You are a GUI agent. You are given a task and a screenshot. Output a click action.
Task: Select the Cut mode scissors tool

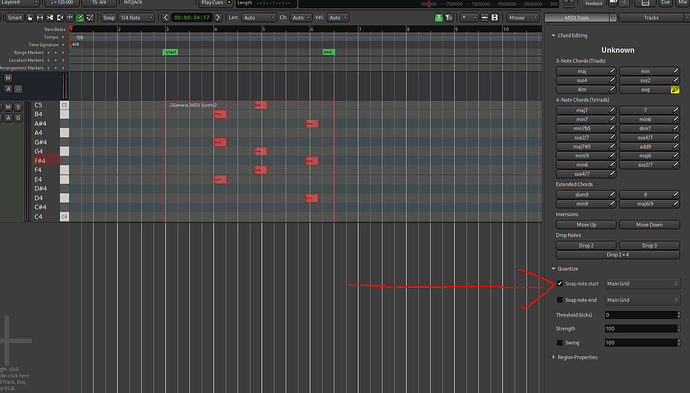coord(50,18)
